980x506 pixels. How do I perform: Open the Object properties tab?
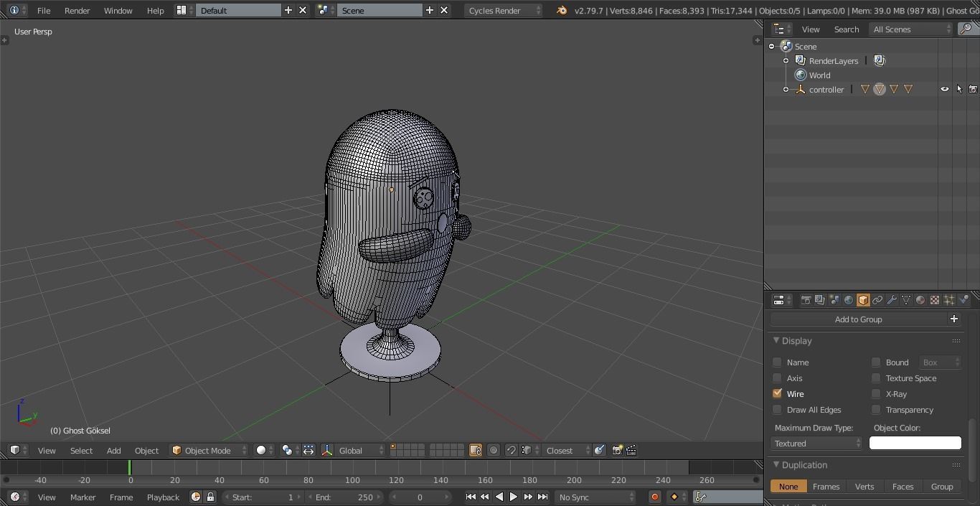pos(863,300)
